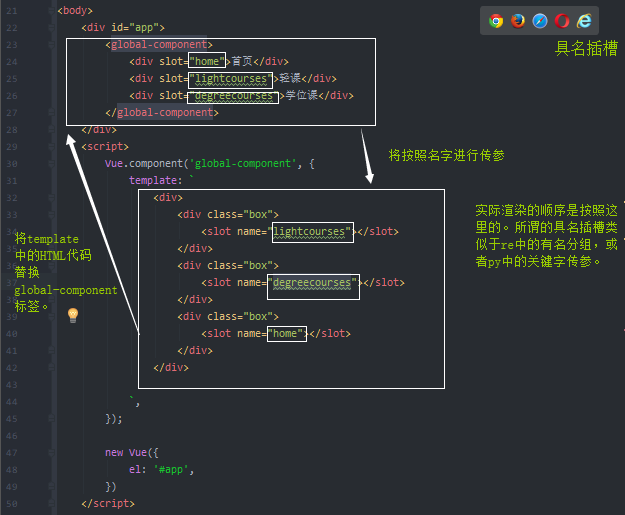625x515 pixels.
Task: Click class="box" on line 36
Action: [x=240, y=265]
